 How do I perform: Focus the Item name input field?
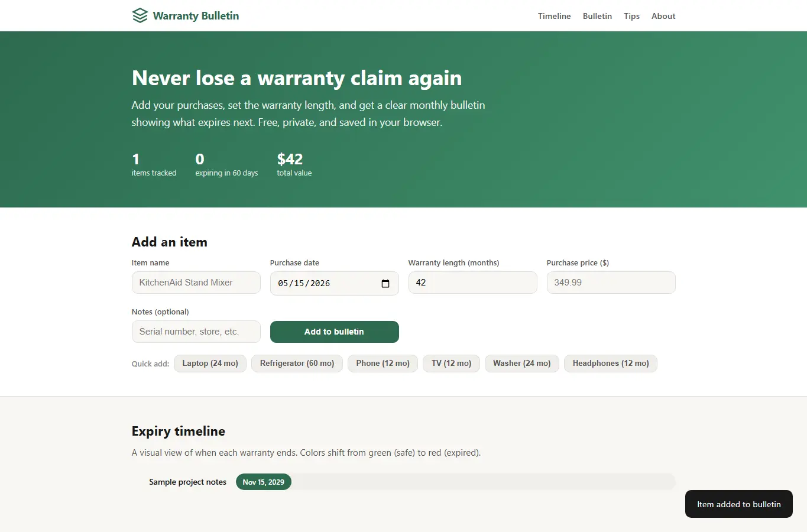coord(196,283)
